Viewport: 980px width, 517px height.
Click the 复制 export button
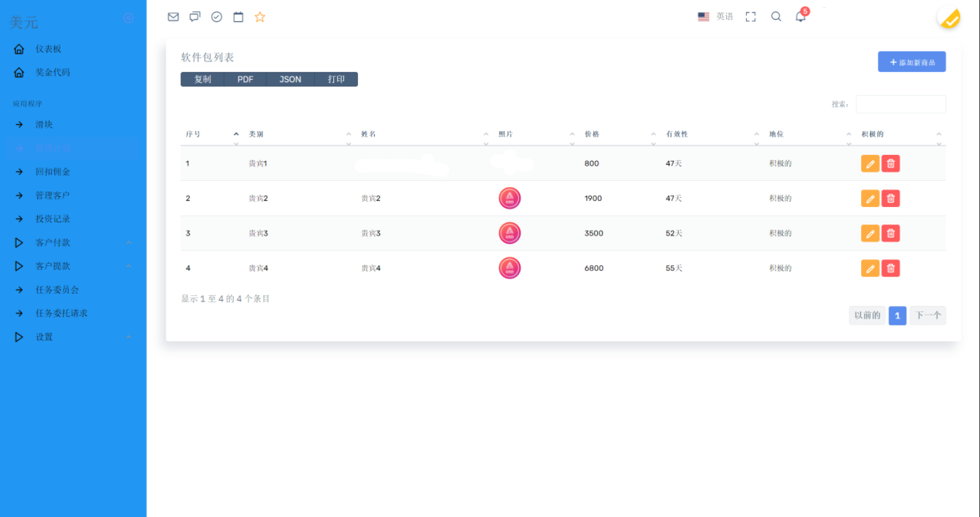pos(202,79)
